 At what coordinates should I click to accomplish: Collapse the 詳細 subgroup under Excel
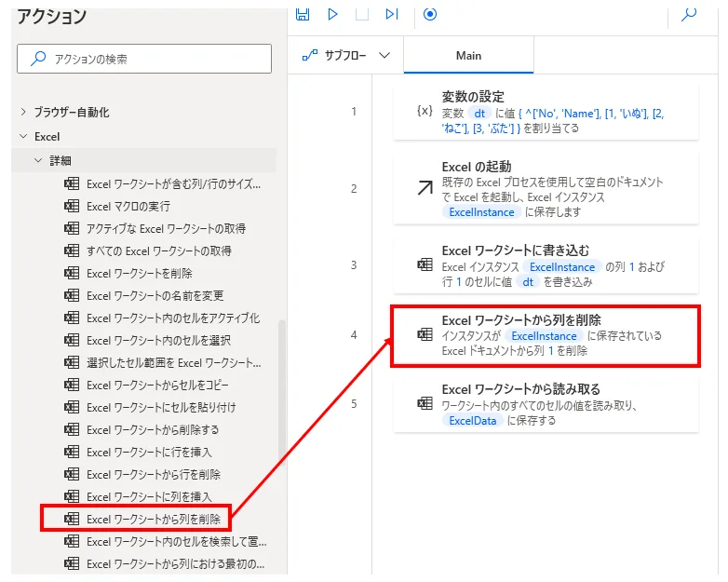click(x=38, y=160)
